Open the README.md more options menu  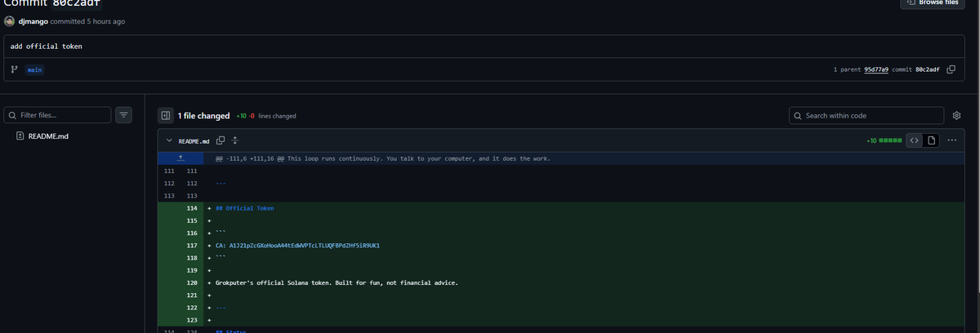pos(951,140)
